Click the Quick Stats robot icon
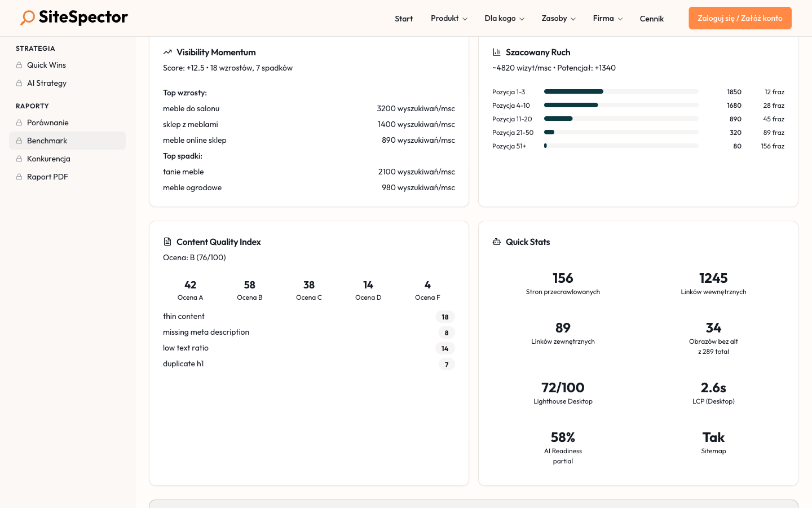This screenshot has width=812, height=508. coord(497,242)
